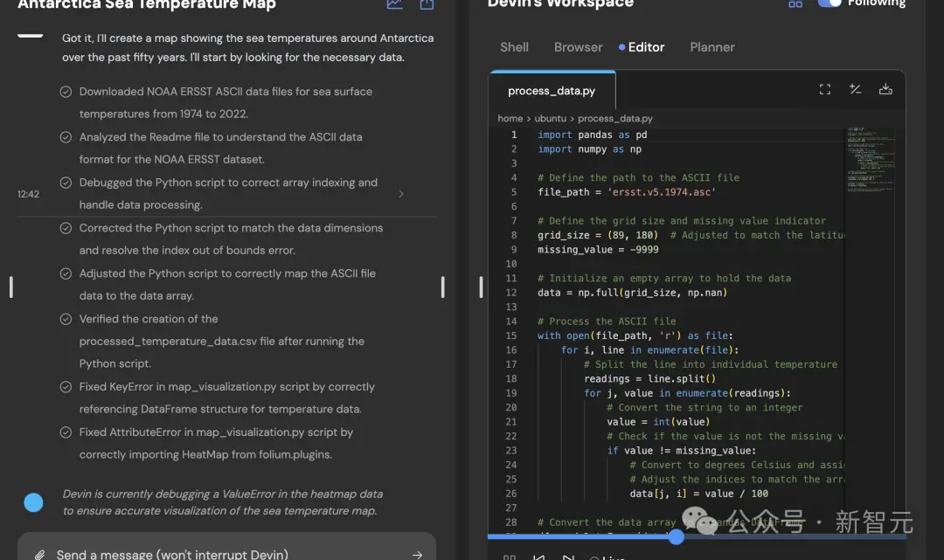Expand the editor to fullscreen
The width and height of the screenshot is (944, 560).
pos(825,90)
